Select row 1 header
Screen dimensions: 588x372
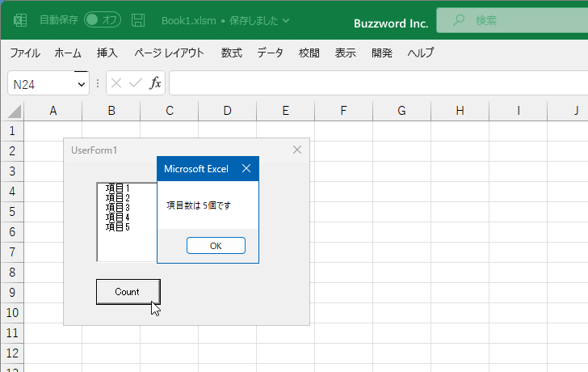(12, 131)
